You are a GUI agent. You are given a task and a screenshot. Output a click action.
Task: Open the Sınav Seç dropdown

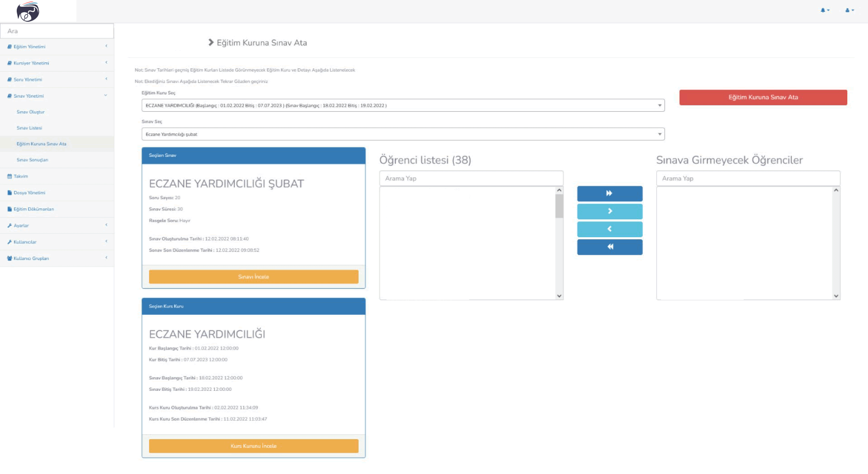(x=402, y=134)
